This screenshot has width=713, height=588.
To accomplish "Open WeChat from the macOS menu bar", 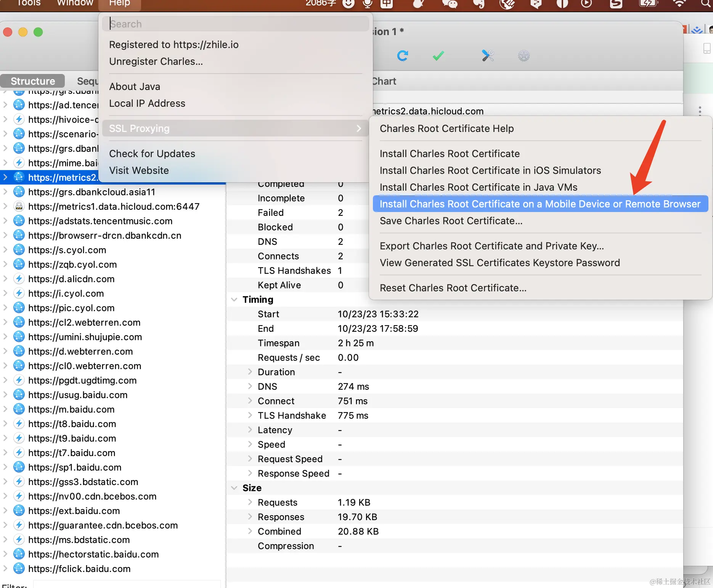I will click(x=450, y=3).
